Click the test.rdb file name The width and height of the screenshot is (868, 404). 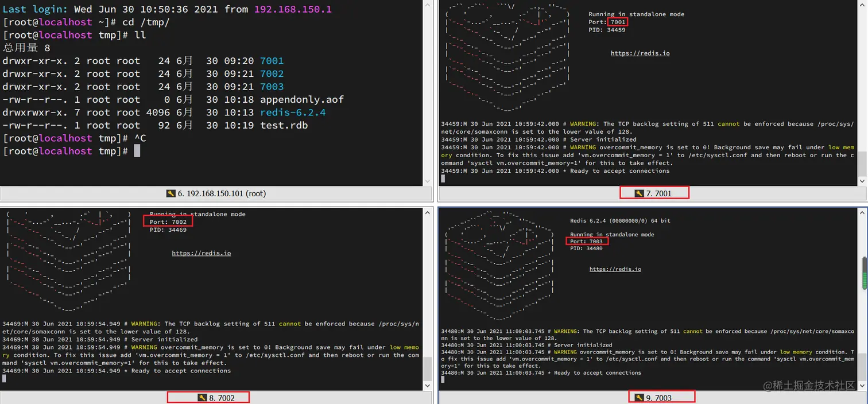[284, 125]
